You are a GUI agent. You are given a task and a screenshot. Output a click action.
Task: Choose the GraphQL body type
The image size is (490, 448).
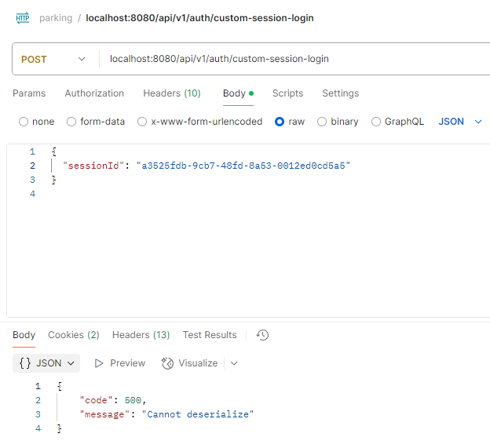397,122
